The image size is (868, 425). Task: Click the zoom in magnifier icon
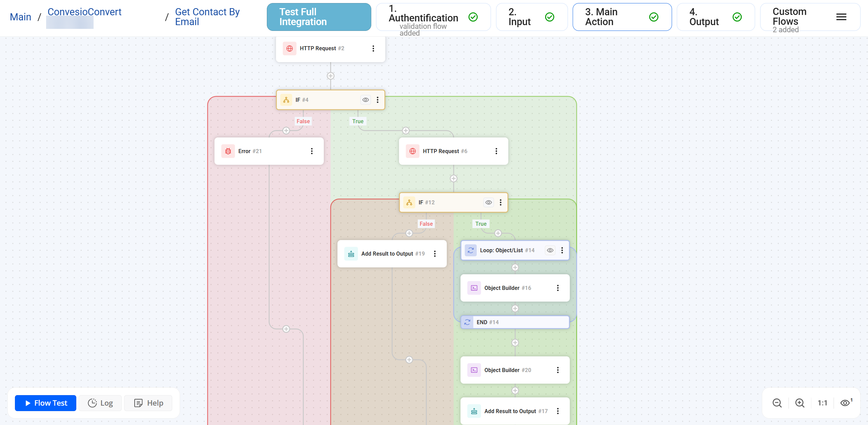point(800,403)
